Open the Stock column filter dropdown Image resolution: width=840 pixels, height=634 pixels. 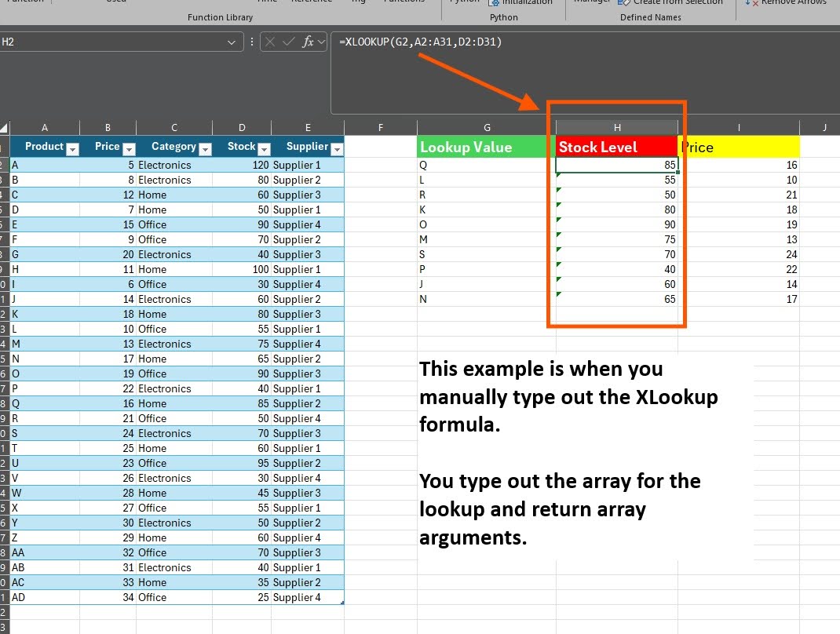pos(264,148)
